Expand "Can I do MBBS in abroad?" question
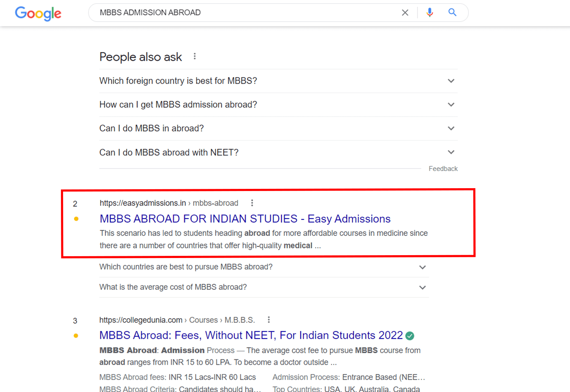 click(451, 128)
